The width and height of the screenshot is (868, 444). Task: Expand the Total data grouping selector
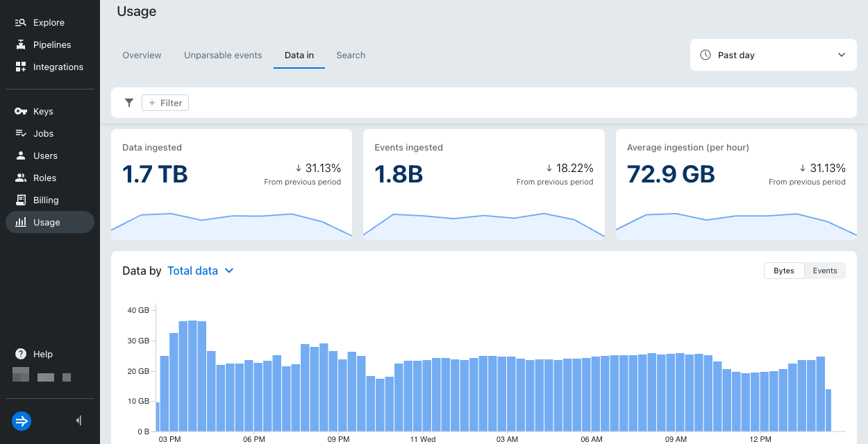click(x=201, y=271)
